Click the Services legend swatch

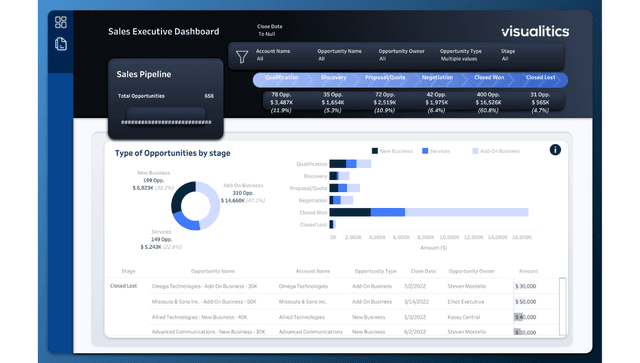(425, 151)
